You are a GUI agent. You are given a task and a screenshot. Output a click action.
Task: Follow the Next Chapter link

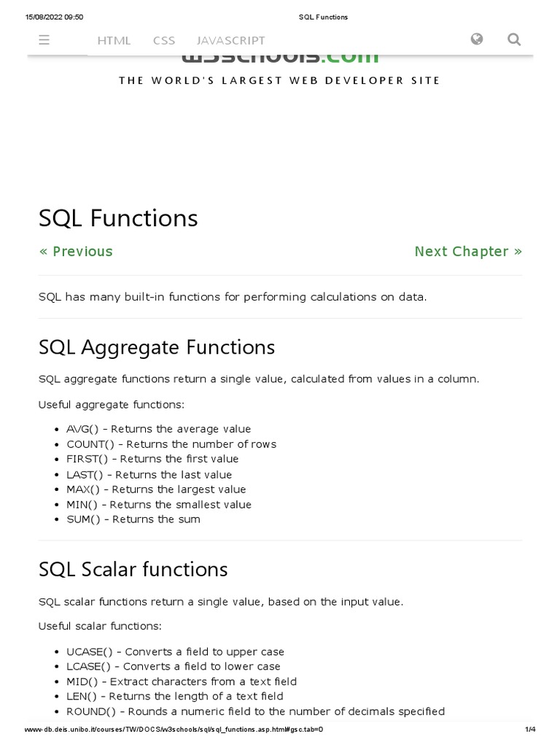tap(468, 252)
